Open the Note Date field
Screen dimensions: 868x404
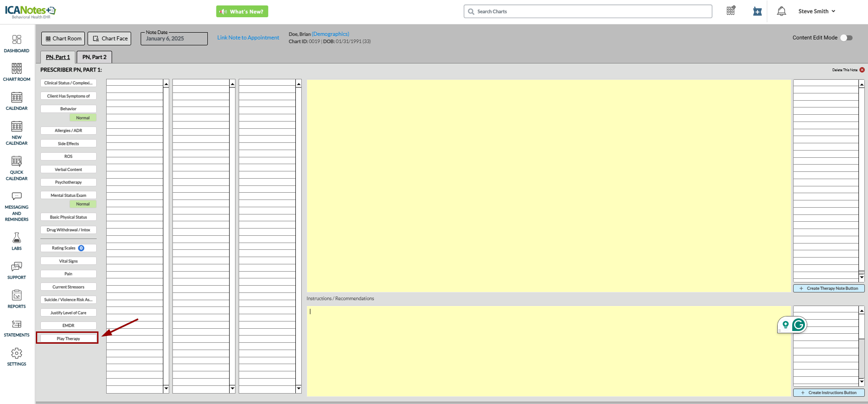[x=174, y=39]
